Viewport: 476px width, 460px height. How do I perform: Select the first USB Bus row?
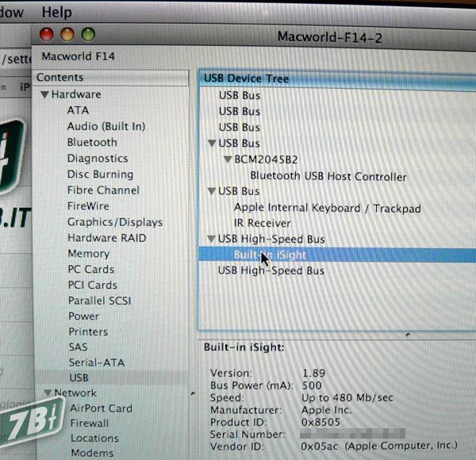click(240, 96)
